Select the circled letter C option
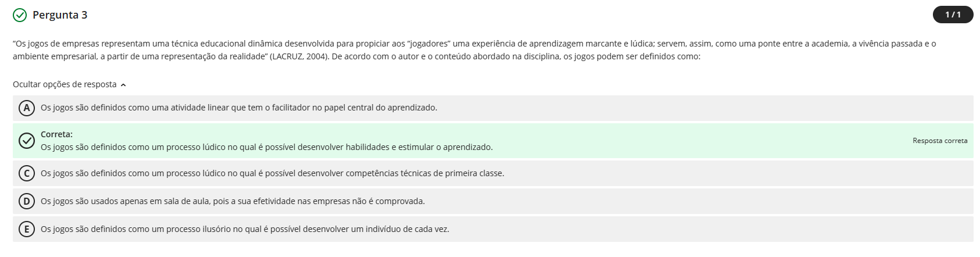980x257 pixels. pos(26,173)
